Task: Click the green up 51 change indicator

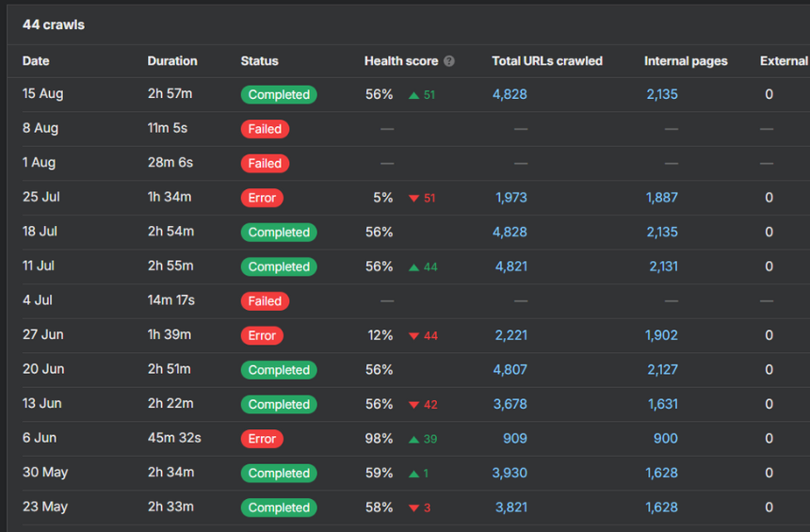Action: (x=422, y=95)
